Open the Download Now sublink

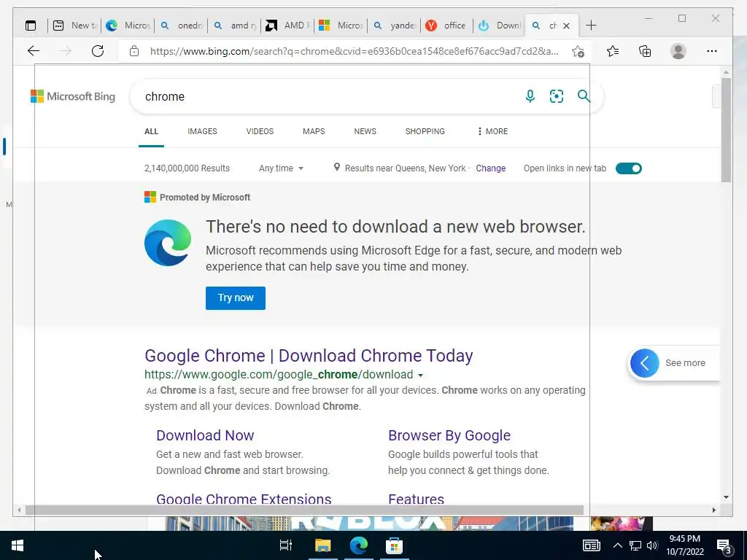click(x=205, y=435)
